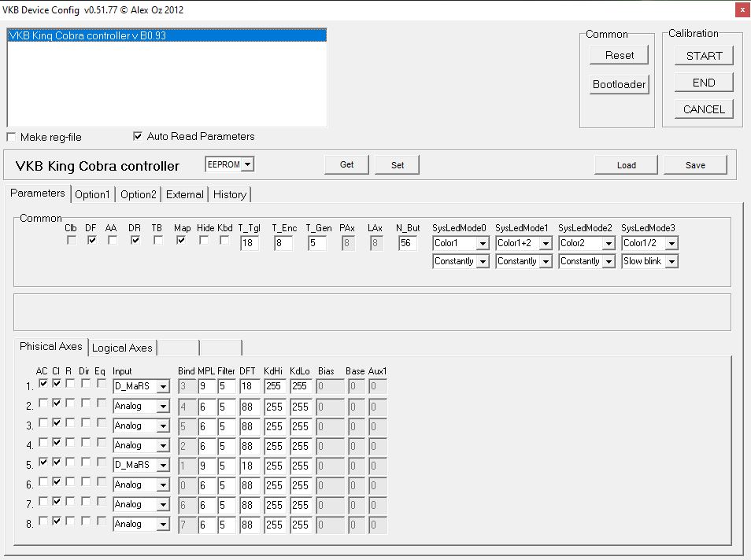Click the Get button

346,164
